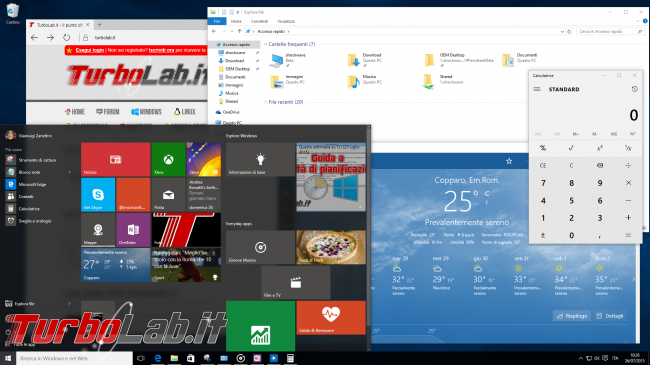Open the Explorer address bar dropdown
The width and height of the screenshot is (650, 365).
tap(562, 32)
